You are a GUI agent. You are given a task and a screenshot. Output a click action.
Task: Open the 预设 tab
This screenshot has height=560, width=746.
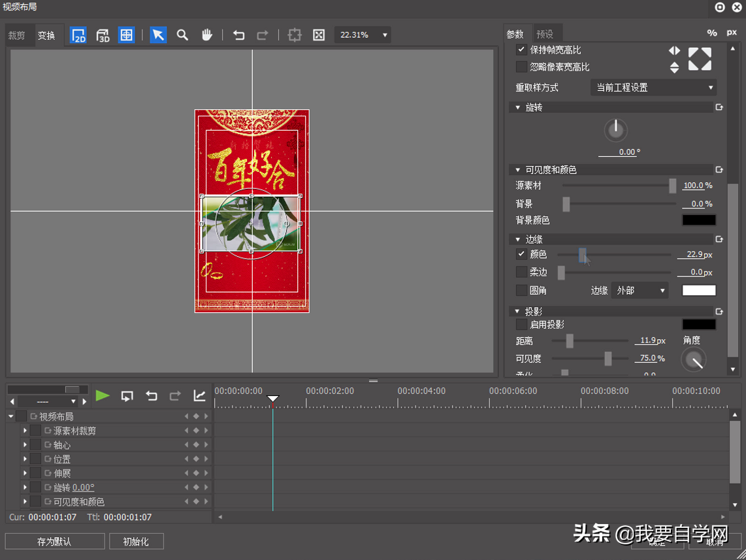[545, 34]
